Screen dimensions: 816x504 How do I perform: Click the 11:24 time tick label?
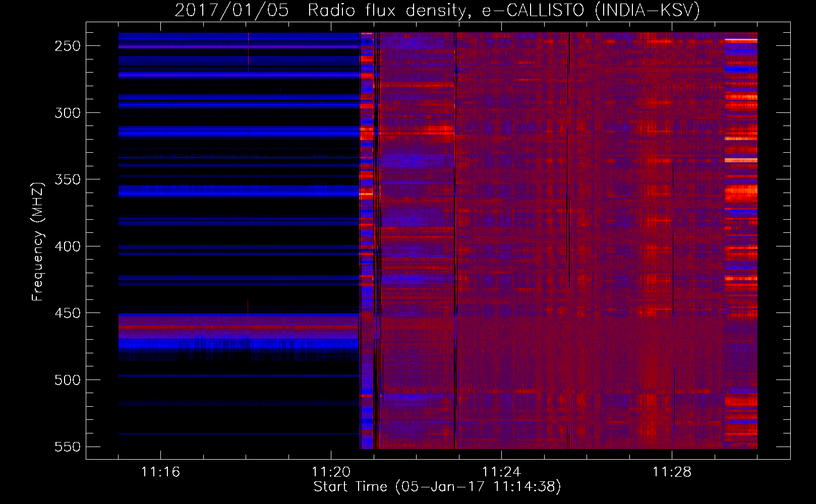[x=501, y=472]
